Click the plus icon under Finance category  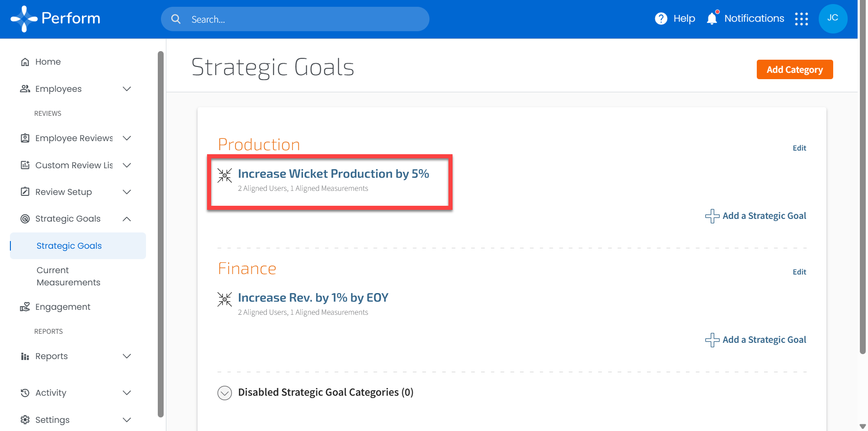(712, 340)
